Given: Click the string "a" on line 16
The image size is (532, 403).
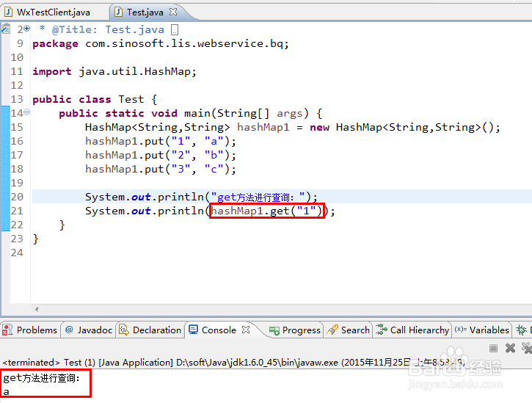Looking at the screenshot, I should click(214, 141).
